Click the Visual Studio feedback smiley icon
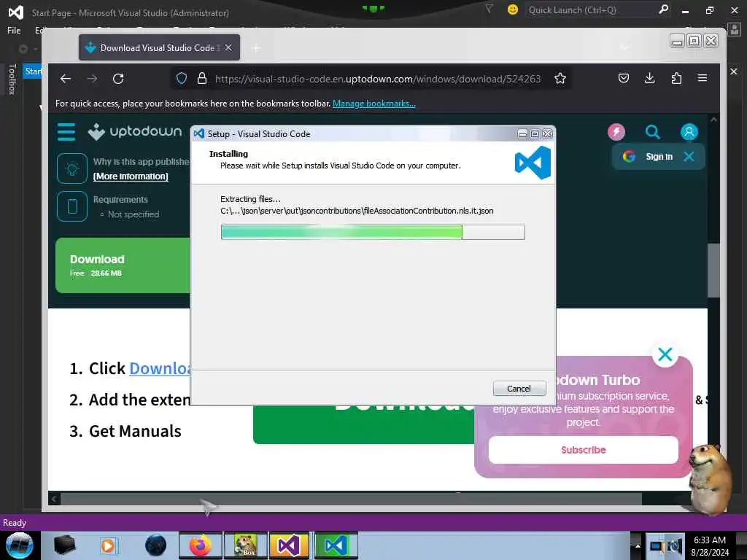Viewport: 747px width, 560px height. point(513,9)
